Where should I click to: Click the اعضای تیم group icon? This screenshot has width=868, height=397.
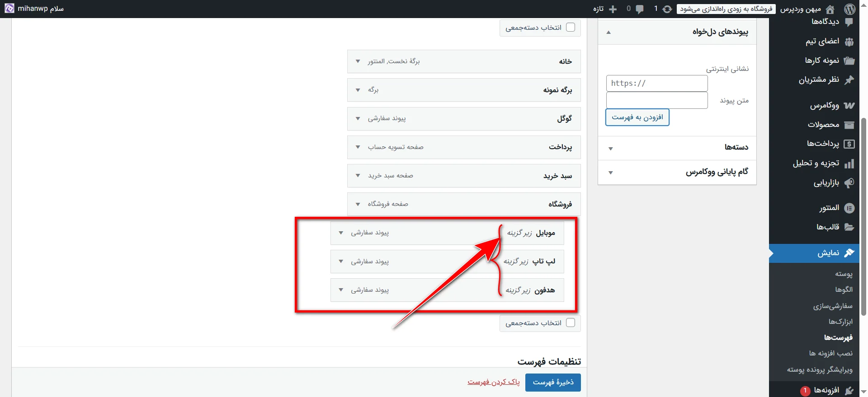(849, 42)
